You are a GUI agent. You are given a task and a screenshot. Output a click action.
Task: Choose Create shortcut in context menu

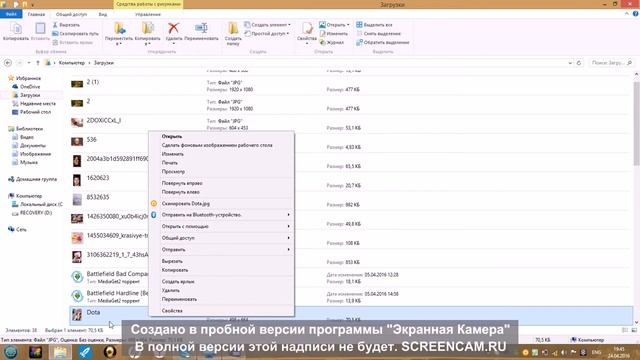221,282
